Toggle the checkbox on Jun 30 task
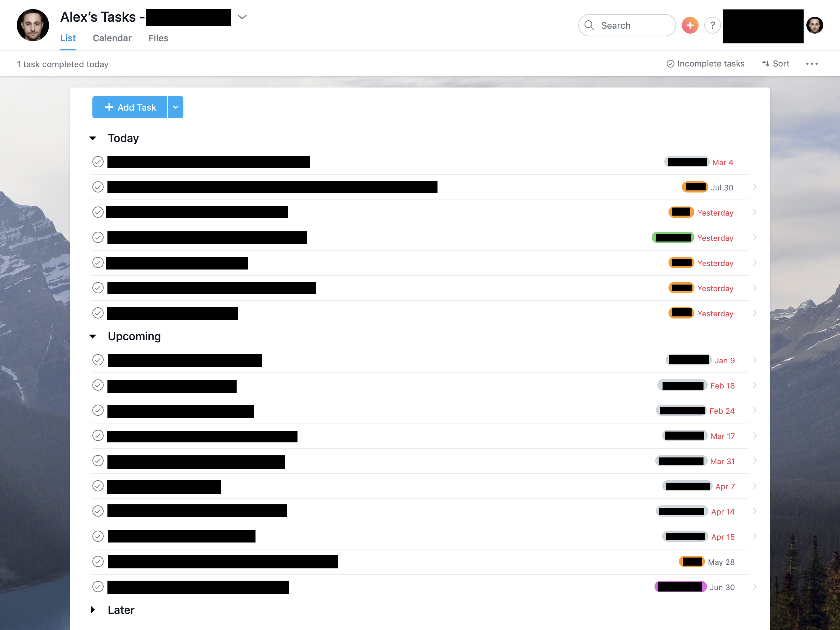Screen dimensions: 840x630 point(98,587)
